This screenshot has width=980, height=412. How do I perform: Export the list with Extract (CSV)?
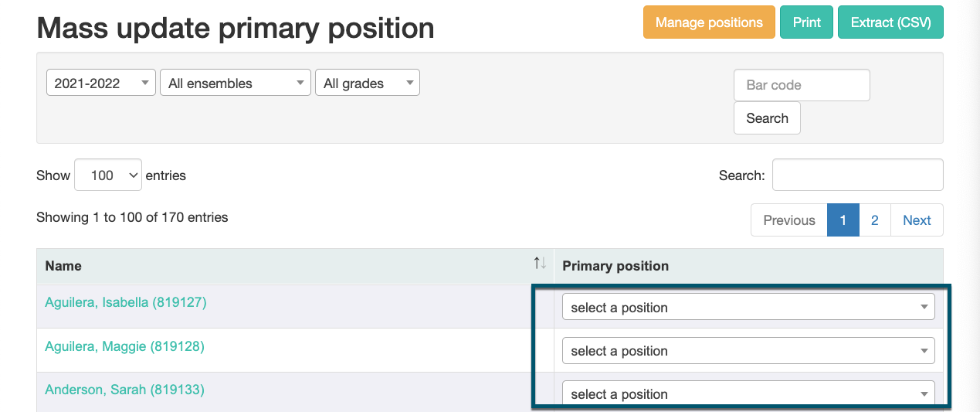890,22
